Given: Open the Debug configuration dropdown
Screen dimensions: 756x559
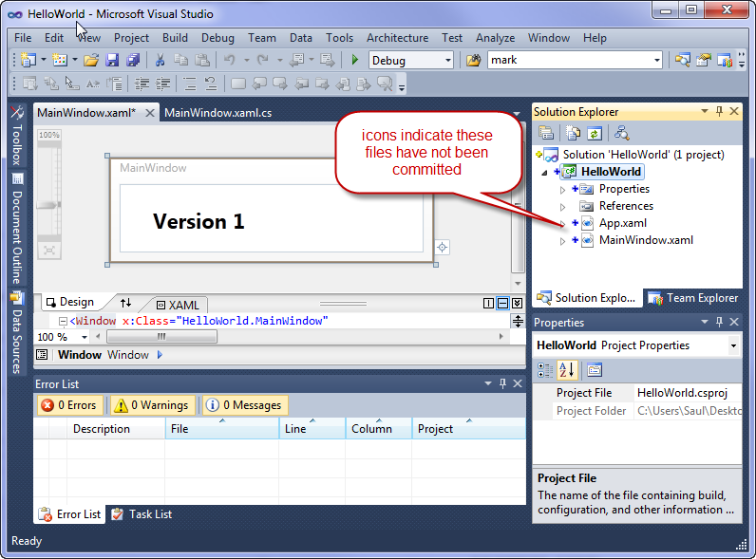Looking at the screenshot, I should click(x=448, y=60).
